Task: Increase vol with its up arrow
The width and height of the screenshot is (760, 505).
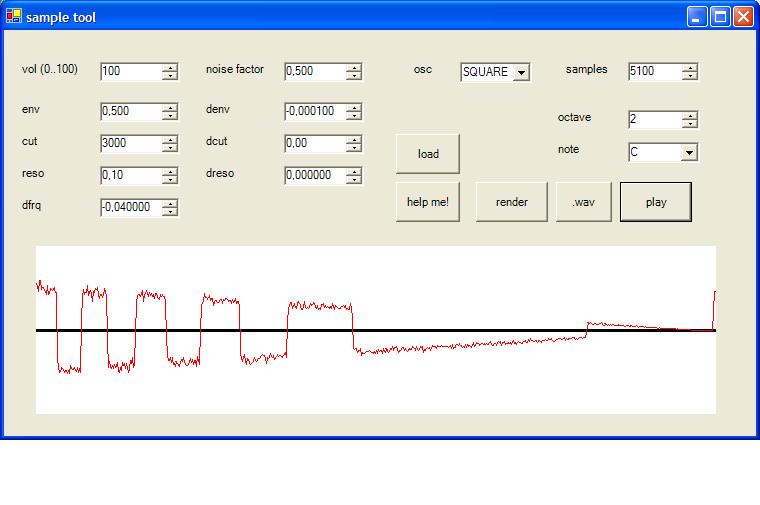Action: tap(170, 67)
